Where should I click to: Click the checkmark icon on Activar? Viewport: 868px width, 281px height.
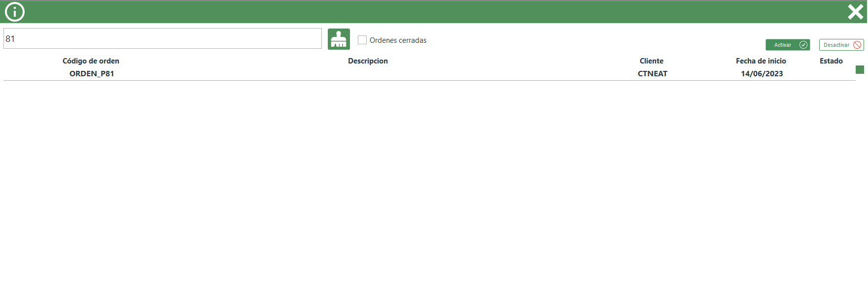(803, 45)
